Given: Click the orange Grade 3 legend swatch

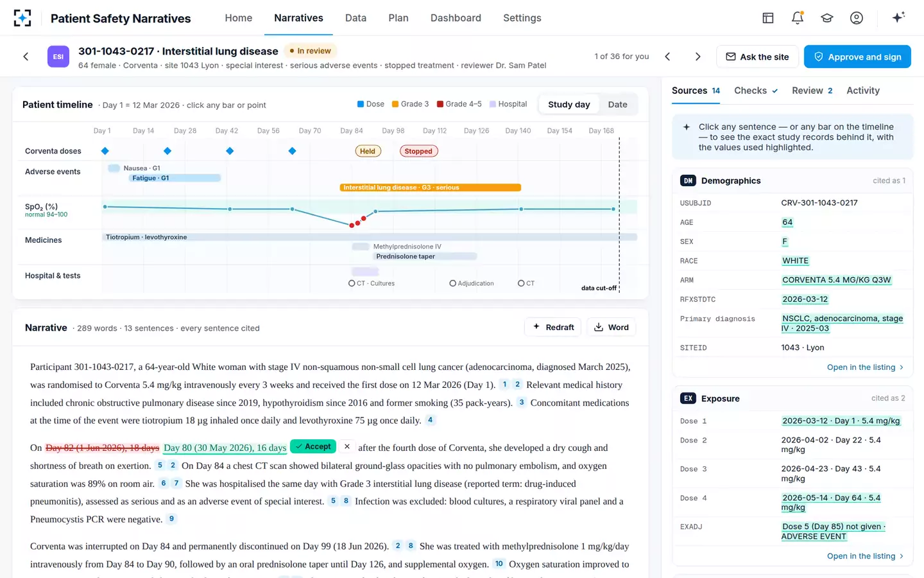Looking at the screenshot, I should [395, 104].
